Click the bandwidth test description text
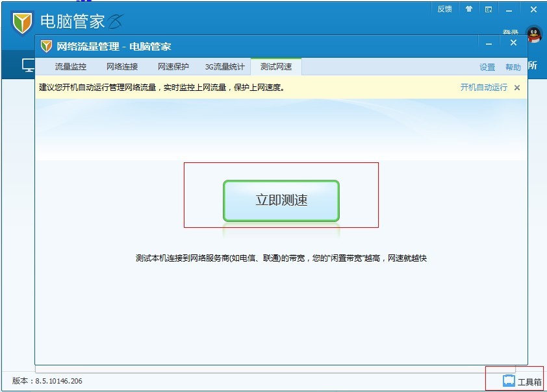The image size is (547, 392). point(281,258)
